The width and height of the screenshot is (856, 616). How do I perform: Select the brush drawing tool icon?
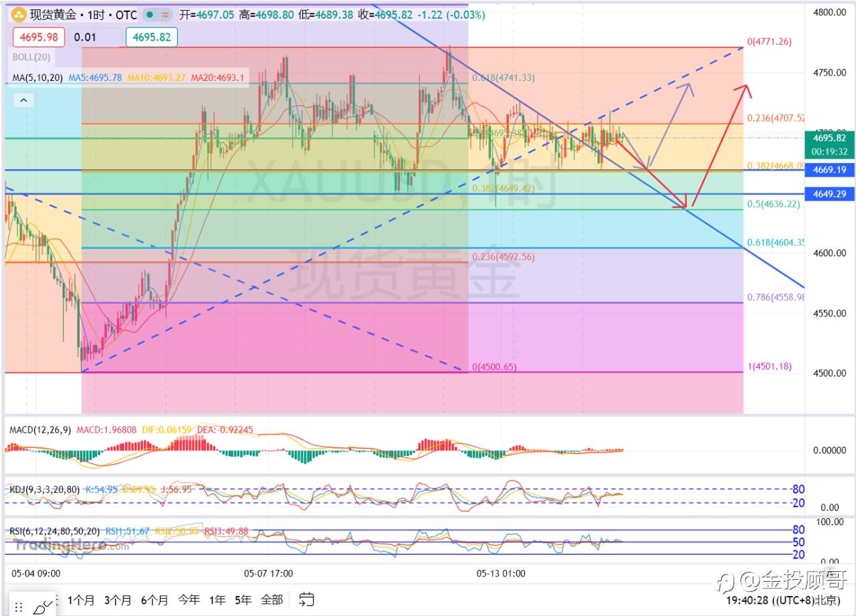pos(43,607)
